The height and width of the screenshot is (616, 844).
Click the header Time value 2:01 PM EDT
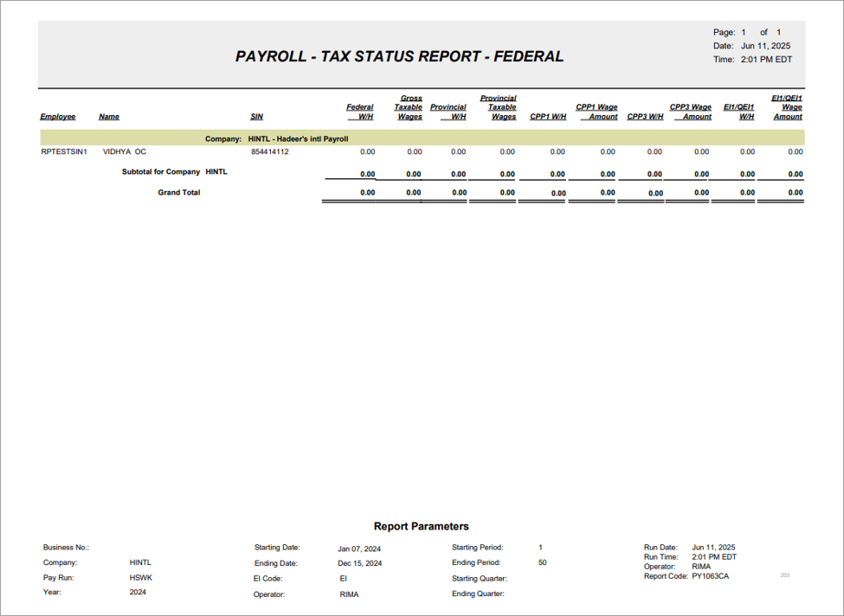pyautogui.click(x=766, y=59)
